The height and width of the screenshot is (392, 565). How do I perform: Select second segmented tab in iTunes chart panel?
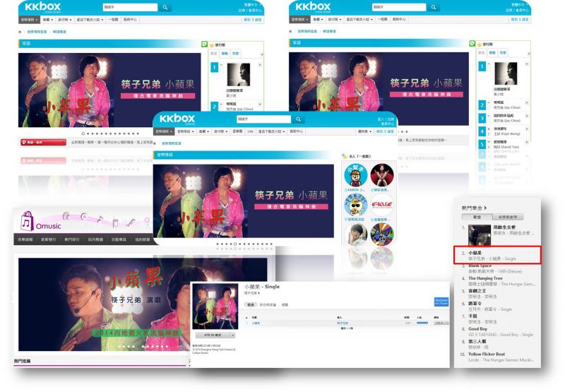pyautogui.click(x=508, y=217)
